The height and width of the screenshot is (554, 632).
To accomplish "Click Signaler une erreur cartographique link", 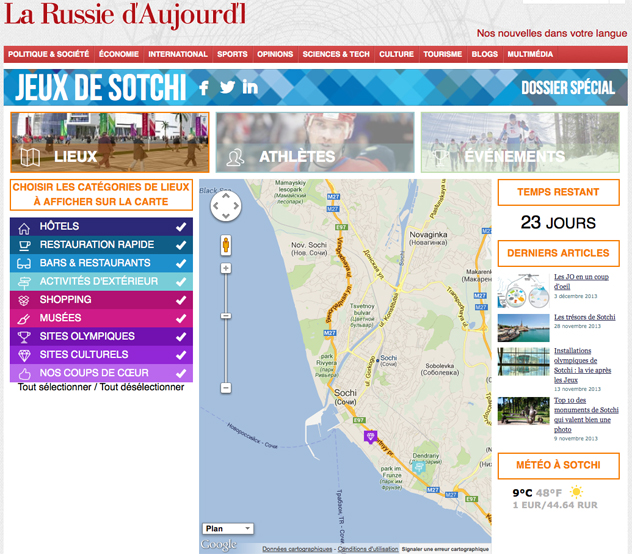I will coord(445,549).
